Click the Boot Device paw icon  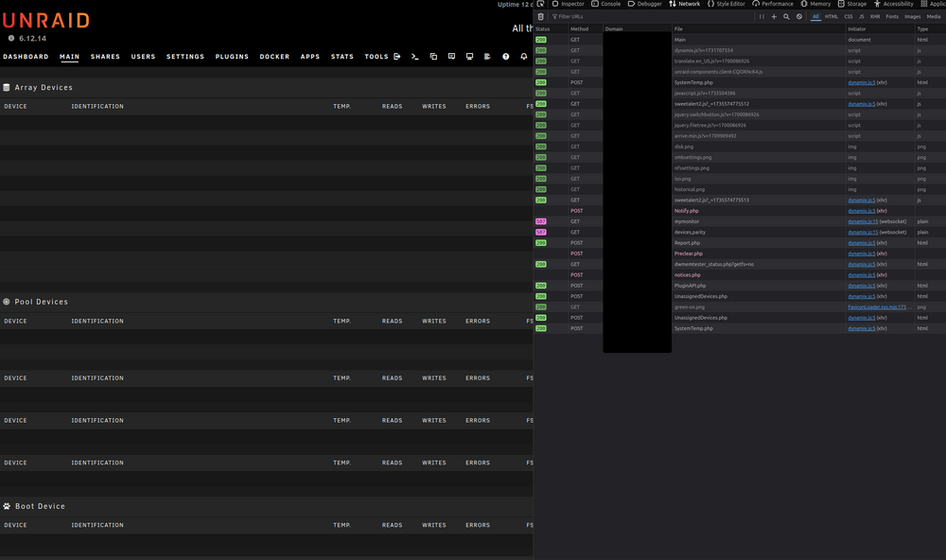tap(7, 506)
